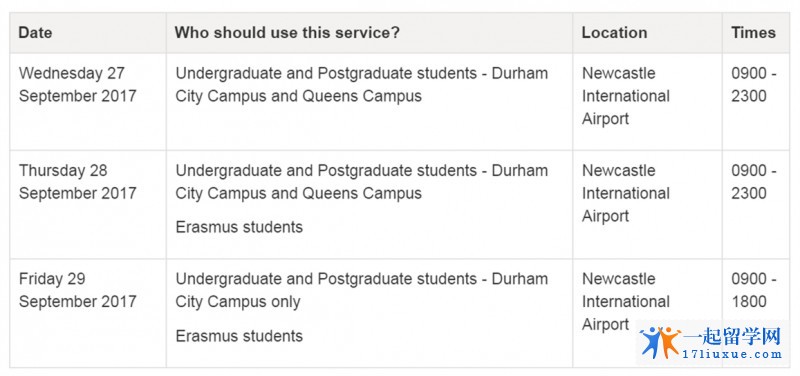This screenshot has width=800, height=376.
Task: Click Erasmus students in Thursday row
Action: click(239, 227)
